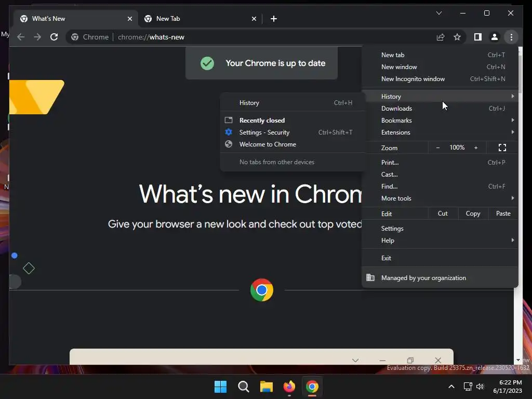Viewport: 532px width, 399px height.
Task: Decrease zoom with the minus button
Action: point(438,148)
